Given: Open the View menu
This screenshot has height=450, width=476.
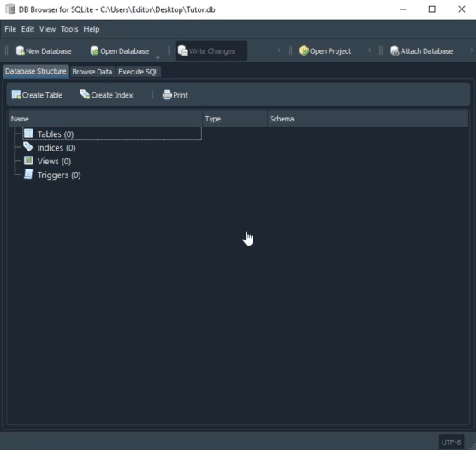Looking at the screenshot, I should [47, 29].
